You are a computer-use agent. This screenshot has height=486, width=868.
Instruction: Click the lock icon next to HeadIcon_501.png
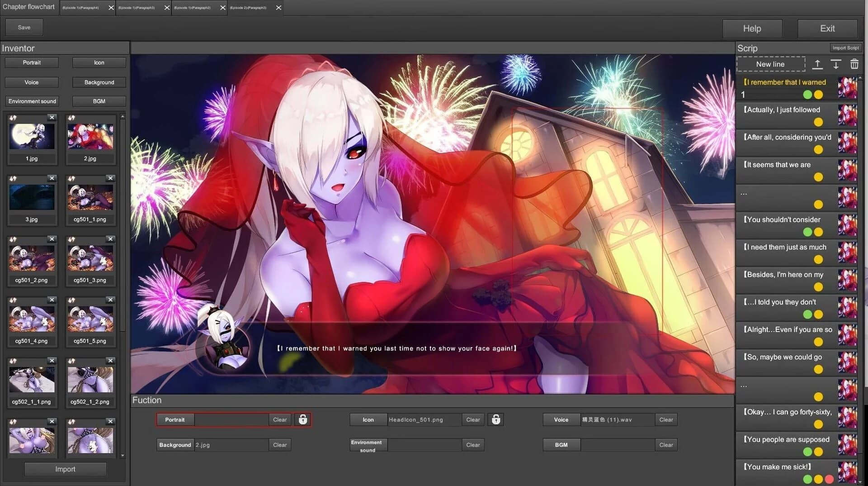click(496, 419)
